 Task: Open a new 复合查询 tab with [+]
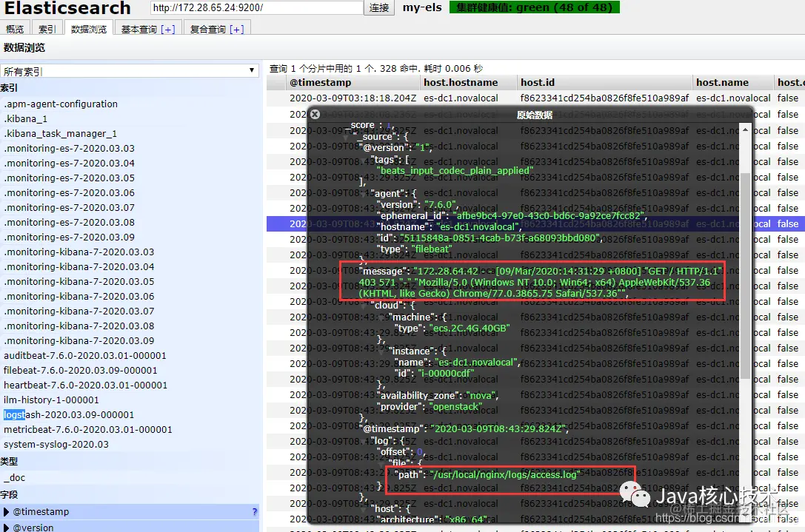(x=237, y=30)
